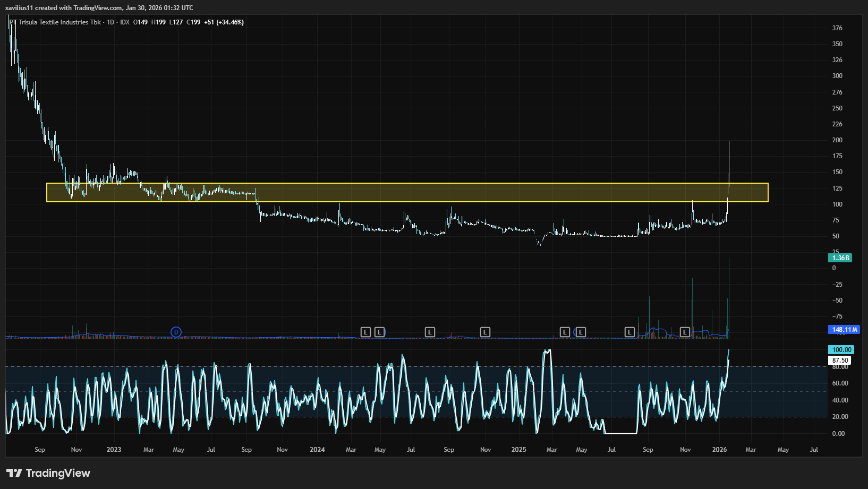The width and height of the screenshot is (868, 489).
Task: Click the second 'E' marker near May 2024
Action: click(x=379, y=332)
